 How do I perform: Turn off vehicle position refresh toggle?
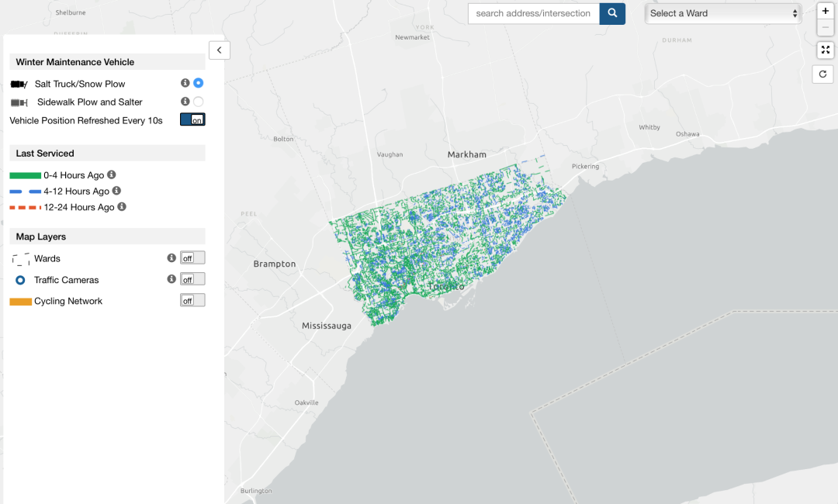pyautogui.click(x=192, y=119)
